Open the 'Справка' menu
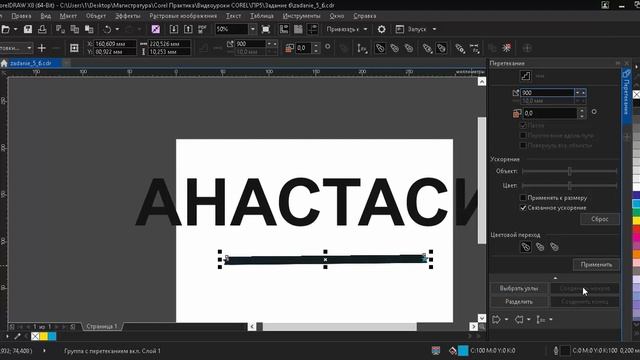Image resolution: width=640 pixels, height=360 pixels. coord(364,16)
